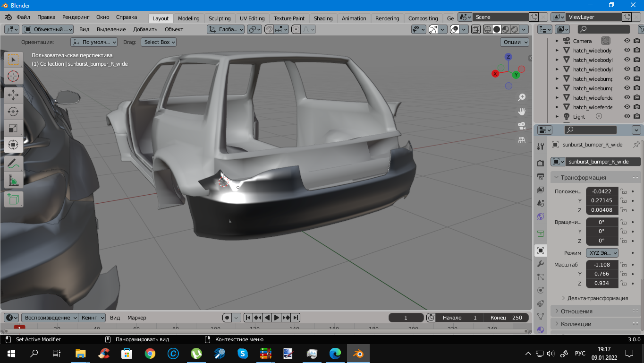Toggle X-ray view button
Image resolution: width=644 pixels, height=363 pixels.
476,29
